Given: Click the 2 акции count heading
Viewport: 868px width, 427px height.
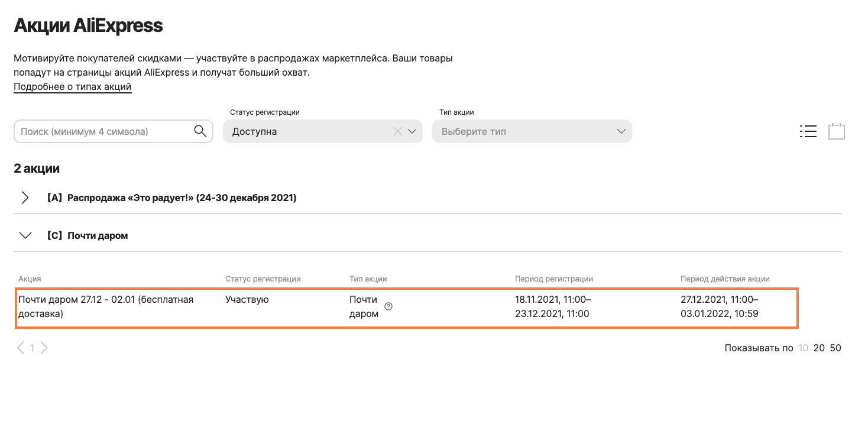Looking at the screenshot, I should pyautogui.click(x=37, y=169).
